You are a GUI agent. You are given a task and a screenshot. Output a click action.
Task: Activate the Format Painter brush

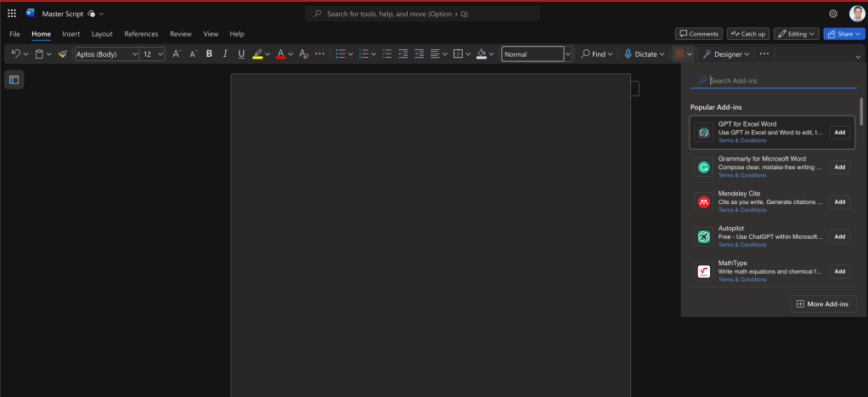point(63,54)
